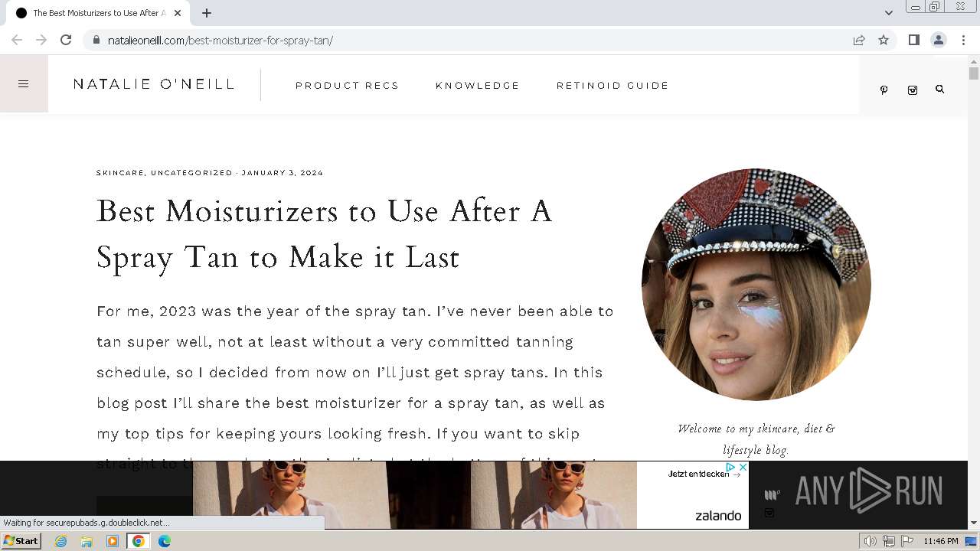The image size is (980, 551).
Task: Click the page vertical scrollbar thumb
Action: (973, 73)
